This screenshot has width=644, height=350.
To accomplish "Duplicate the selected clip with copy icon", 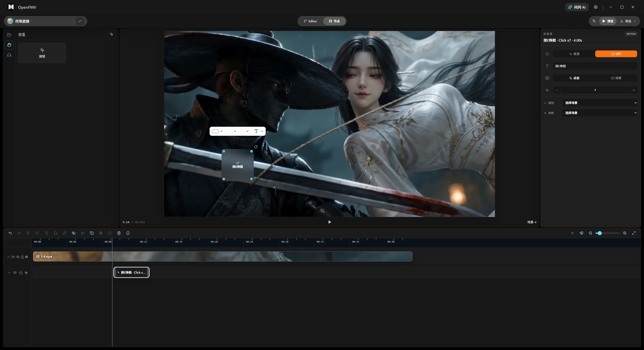I will (92, 233).
